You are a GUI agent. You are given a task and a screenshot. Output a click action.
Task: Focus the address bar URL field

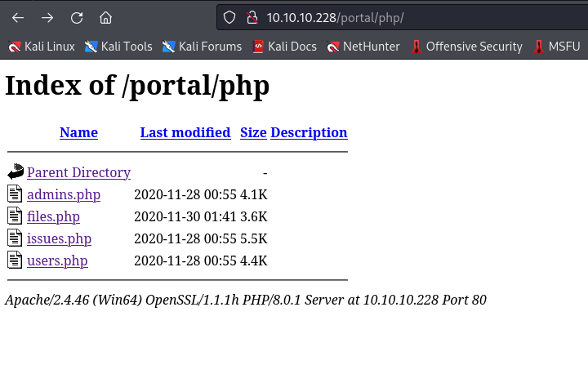[408, 17]
